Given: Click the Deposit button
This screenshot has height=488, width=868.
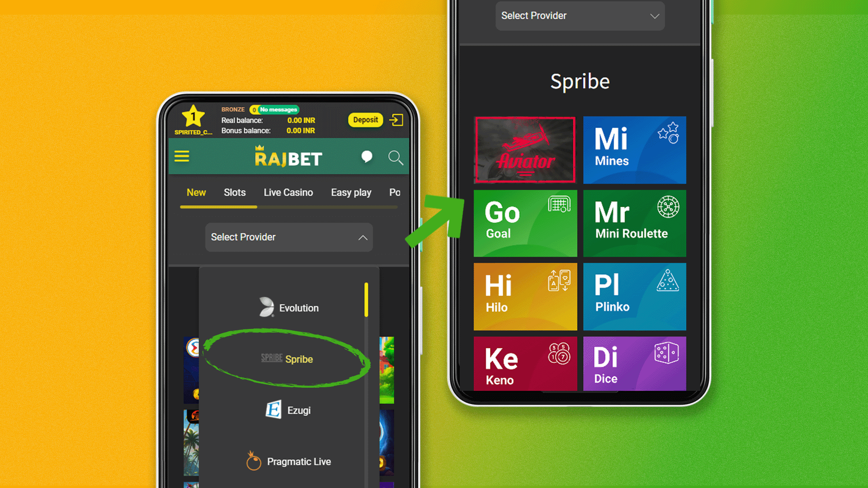Looking at the screenshot, I should pyautogui.click(x=363, y=120).
